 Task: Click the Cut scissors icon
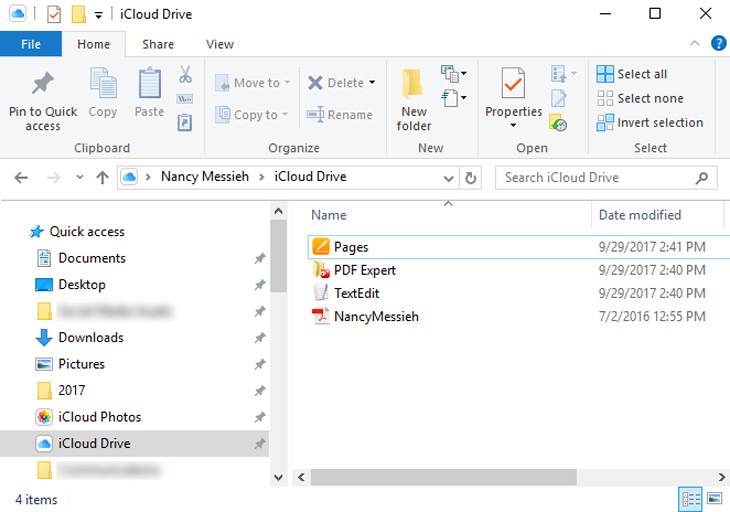click(185, 74)
